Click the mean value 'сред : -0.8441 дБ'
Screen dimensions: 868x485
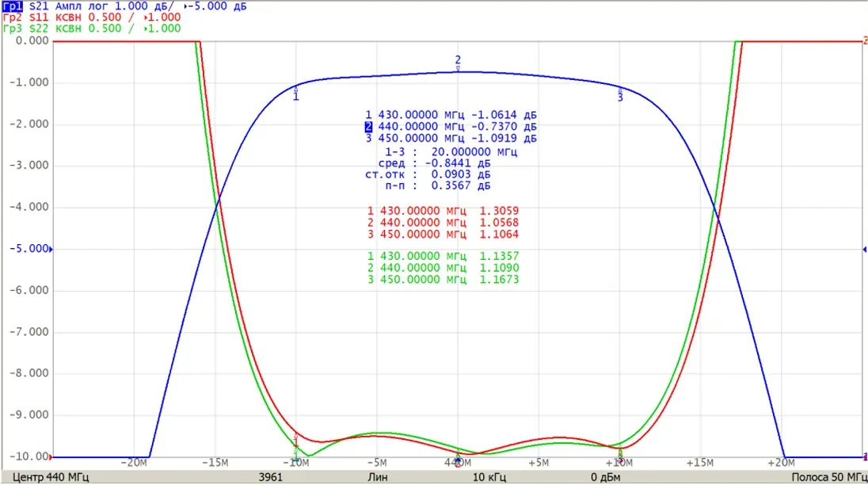(434, 163)
